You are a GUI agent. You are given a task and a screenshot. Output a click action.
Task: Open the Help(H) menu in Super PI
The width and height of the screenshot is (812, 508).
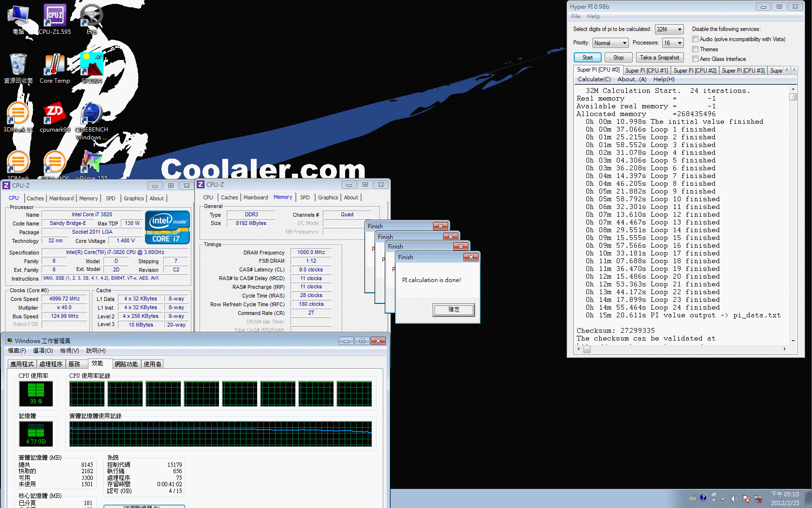[x=664, y=79]
